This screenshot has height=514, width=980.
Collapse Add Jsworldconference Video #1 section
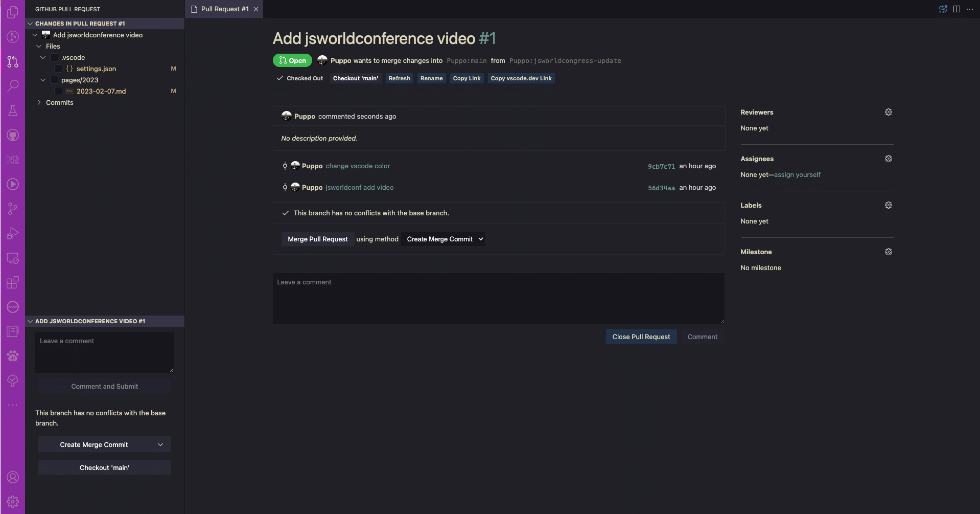click(x=30, y=321)
